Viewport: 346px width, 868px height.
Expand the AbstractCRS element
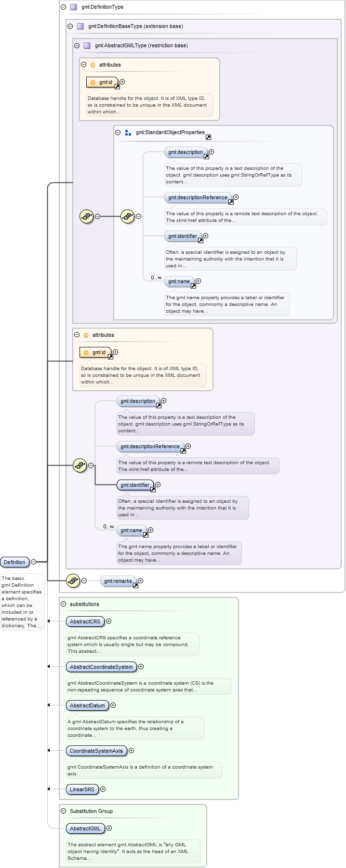108,621
